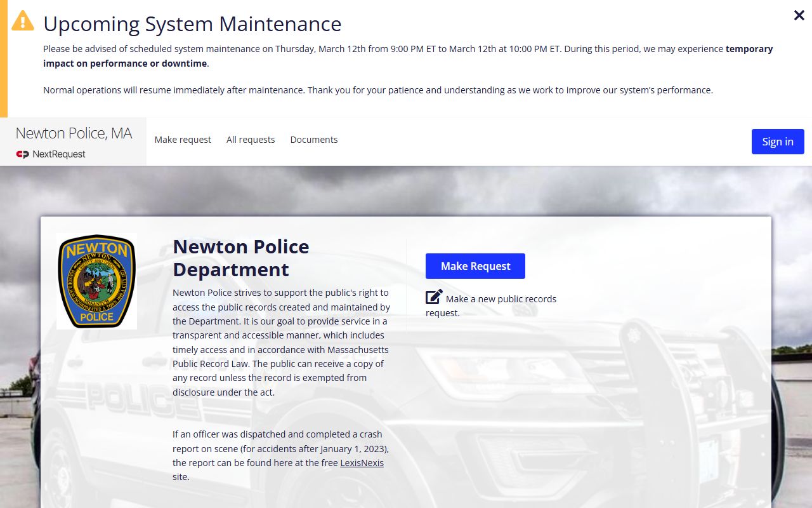This screenshot has width=812, height=508.
Task: Click the warning triangle icon
Action: (23, 20)
